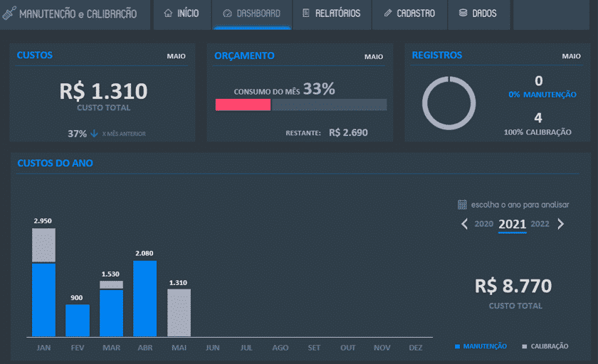This screenshot has width=598, height=364.
Task: Click the 33% consumo do mês value
Action: pos(319,89)
